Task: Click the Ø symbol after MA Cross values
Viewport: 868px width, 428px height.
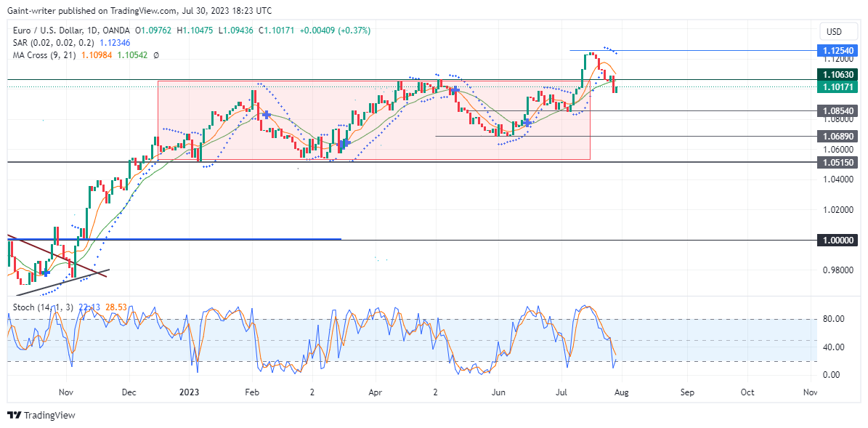Action: click(157, 55)
